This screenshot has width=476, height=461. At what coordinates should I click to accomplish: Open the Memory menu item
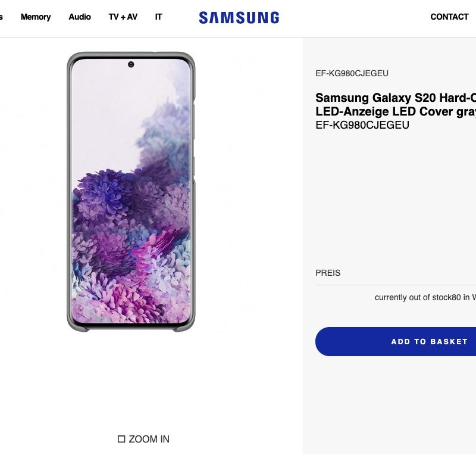click(x=36, y=17)
